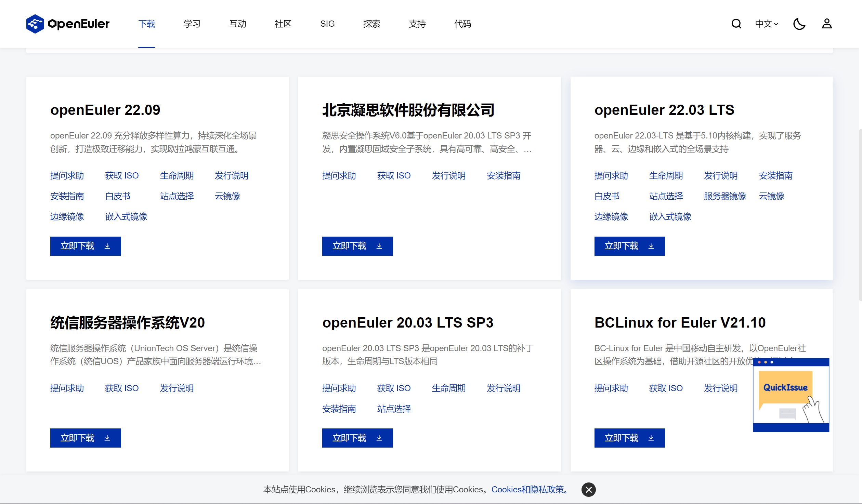The width and height of the screenshot is (862, 504).
Task: Open the search magnifier icon
Action: coord(736,24)
